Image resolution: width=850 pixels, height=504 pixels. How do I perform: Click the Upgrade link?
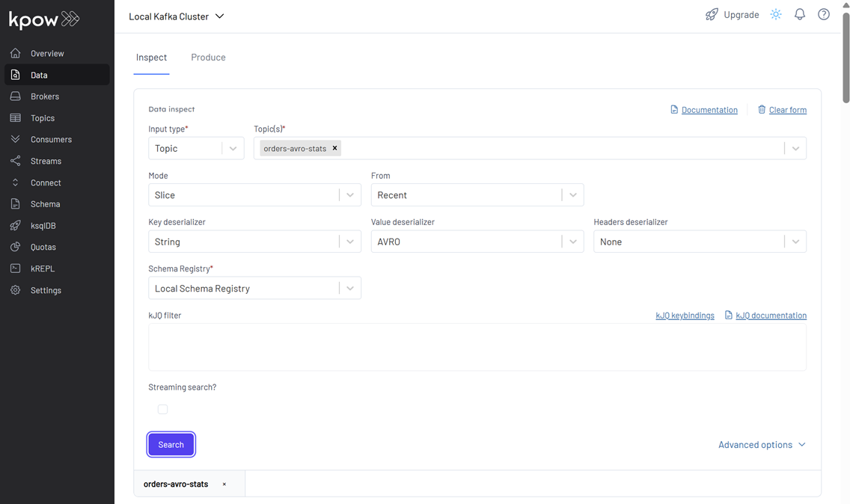click(741, 15)
